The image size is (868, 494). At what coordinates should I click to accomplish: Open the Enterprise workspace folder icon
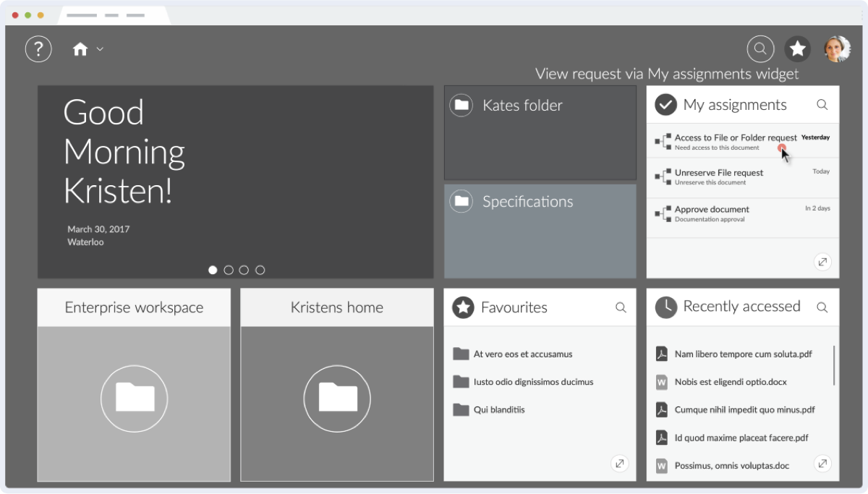point(135,399)
